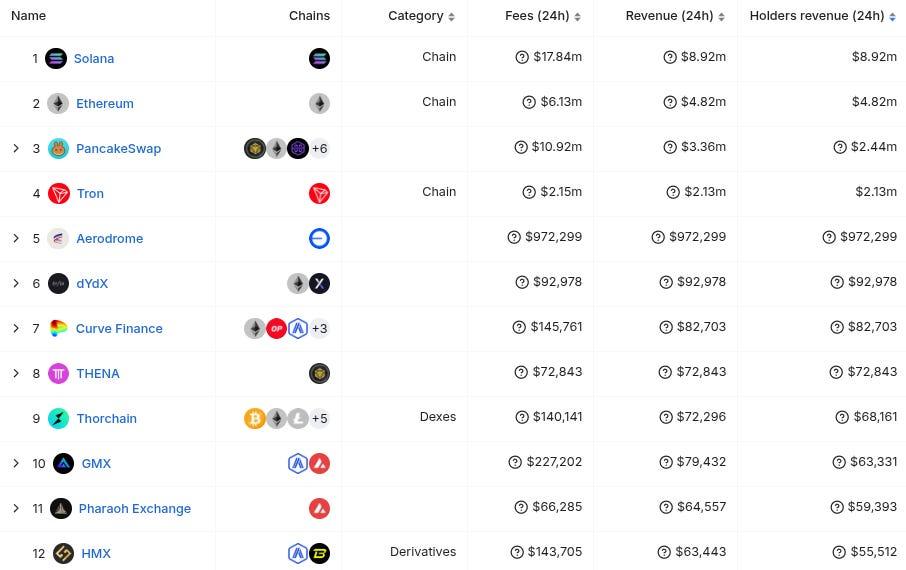Sort by Holders revenue (24h) header
The width and height of the screenshot is (906, 570).
[x=823, y=16]
